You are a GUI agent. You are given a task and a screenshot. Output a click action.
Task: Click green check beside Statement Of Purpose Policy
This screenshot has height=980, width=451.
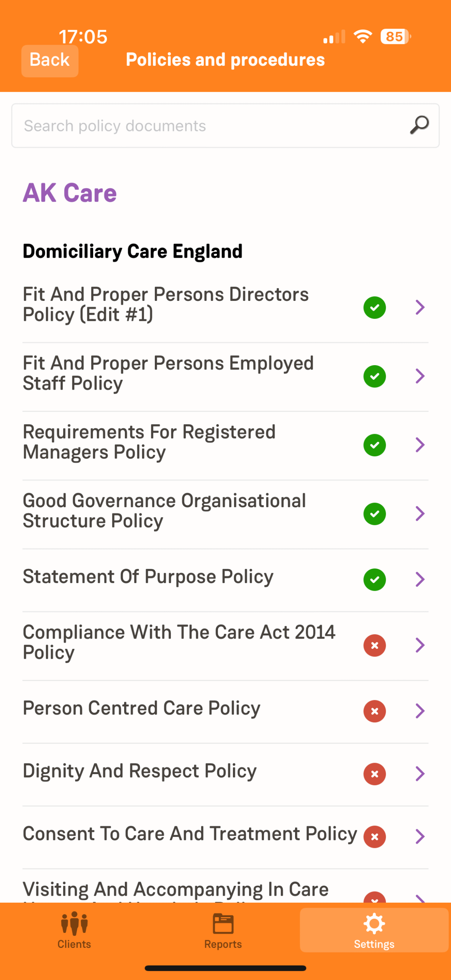click(374, 580)
